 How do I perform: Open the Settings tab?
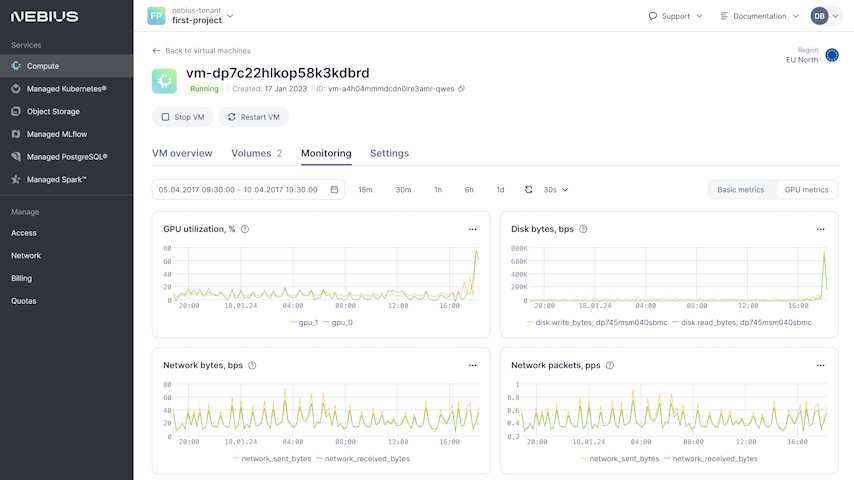(x=389, y=153)
